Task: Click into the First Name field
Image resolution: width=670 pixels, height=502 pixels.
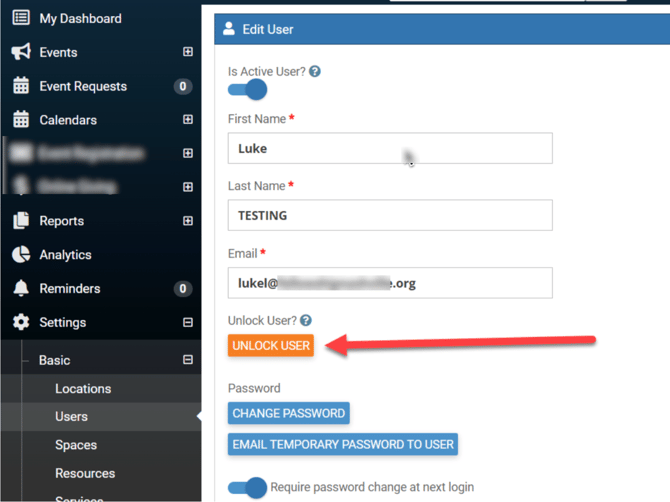Action: click(390, 148)
